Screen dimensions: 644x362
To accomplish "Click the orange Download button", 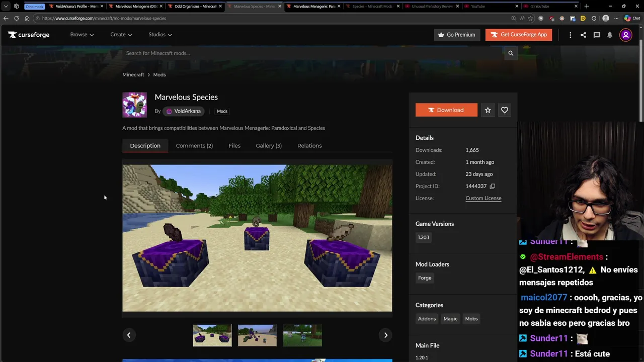I will (446, 110).
